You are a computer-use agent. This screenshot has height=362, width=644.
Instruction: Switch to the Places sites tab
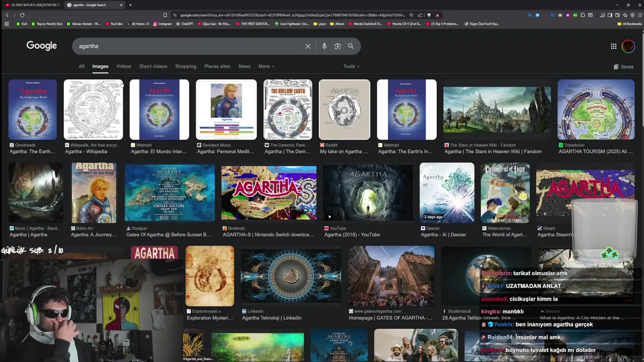coord(217,66)
